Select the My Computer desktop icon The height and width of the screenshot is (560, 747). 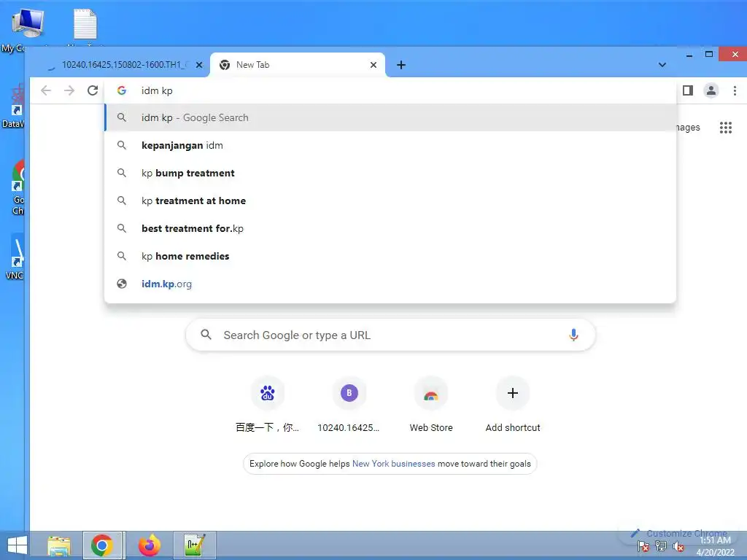(x=27, y=29)
